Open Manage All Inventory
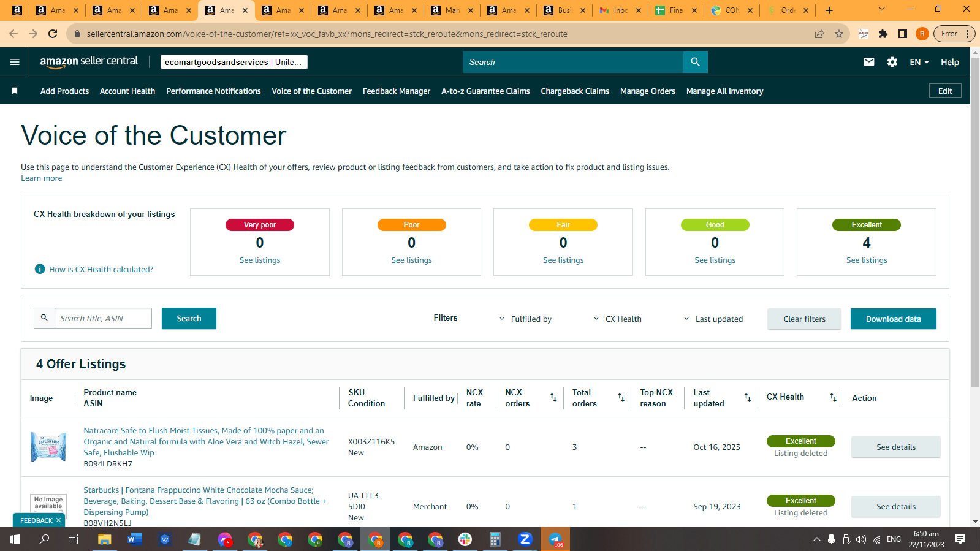This screenshot has width=980, height=551. [x=724, y=91]
